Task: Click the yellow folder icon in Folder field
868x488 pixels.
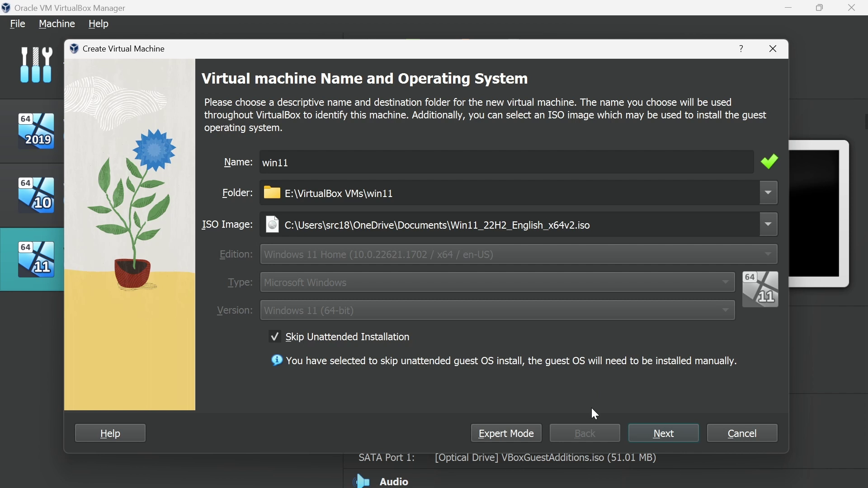Action: click(x=272, y=193)
